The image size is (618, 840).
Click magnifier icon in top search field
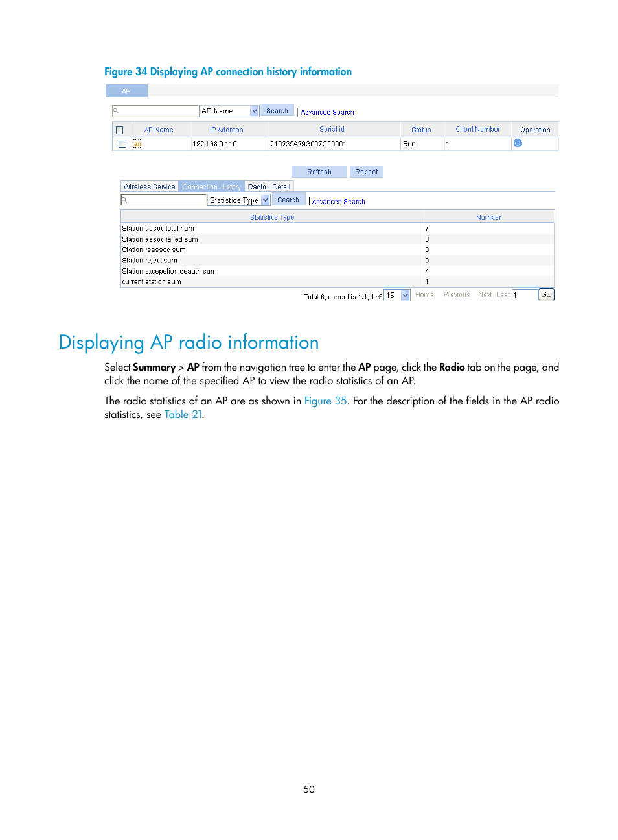[116, 111]
